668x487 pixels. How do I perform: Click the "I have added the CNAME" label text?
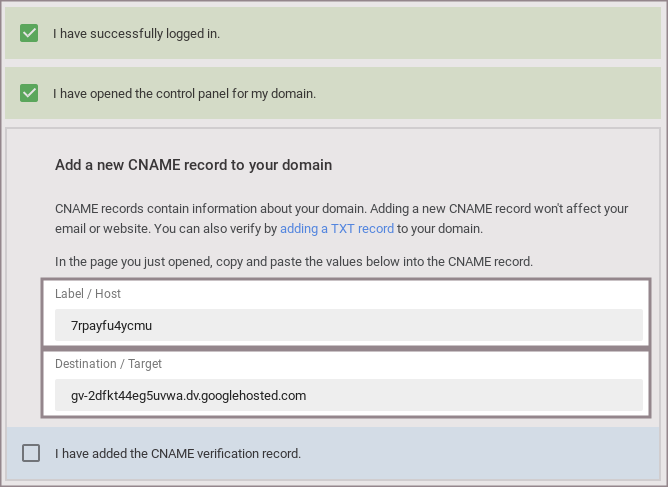tap(178, 453)
